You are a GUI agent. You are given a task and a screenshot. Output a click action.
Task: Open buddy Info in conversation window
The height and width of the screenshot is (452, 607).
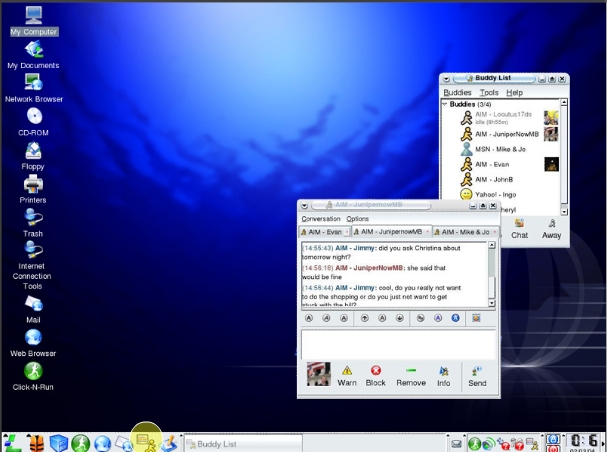pyautogui.click(x=444, y=376)
